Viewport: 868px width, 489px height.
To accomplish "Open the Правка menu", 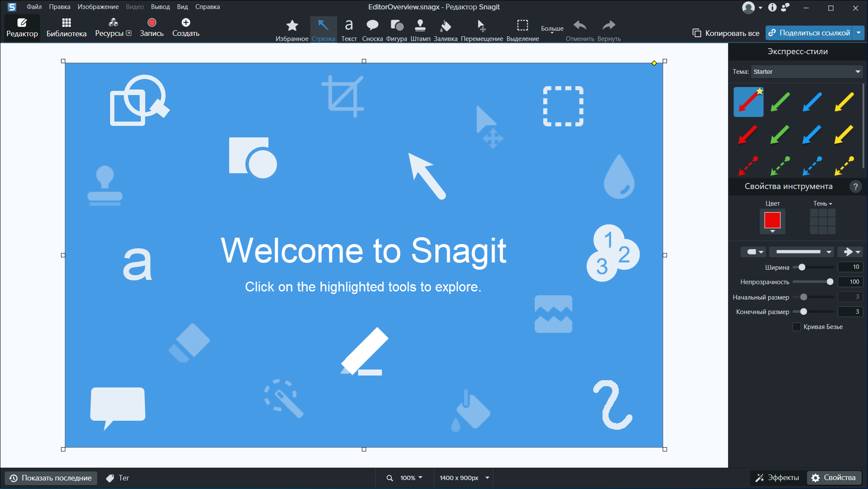I will [59, 7].
